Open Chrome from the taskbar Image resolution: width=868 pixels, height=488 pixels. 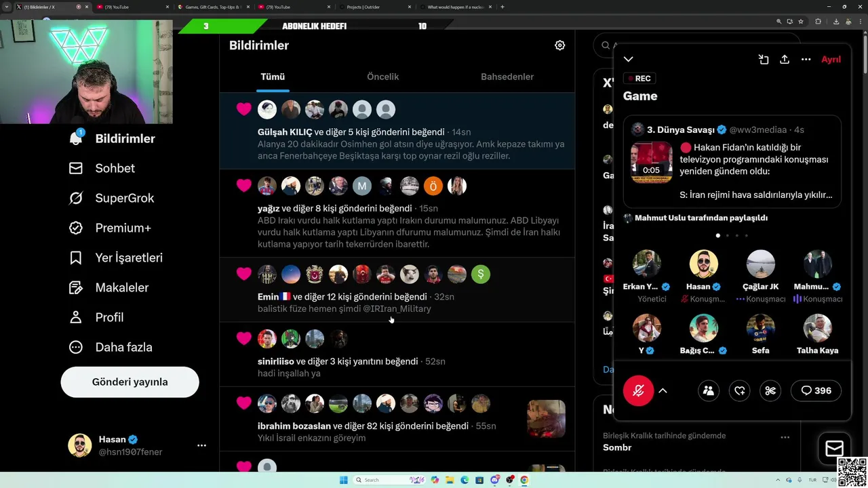524,480
